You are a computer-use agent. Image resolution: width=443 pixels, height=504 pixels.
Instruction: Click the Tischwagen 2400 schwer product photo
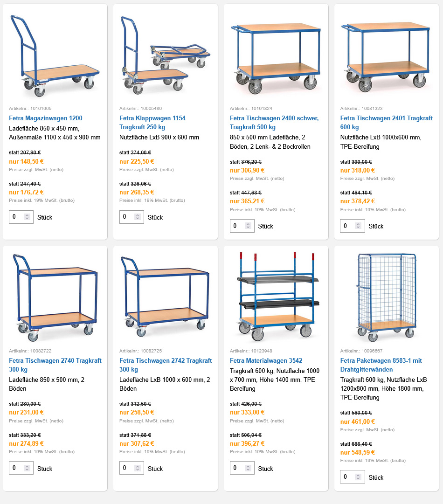click(276, 56)
